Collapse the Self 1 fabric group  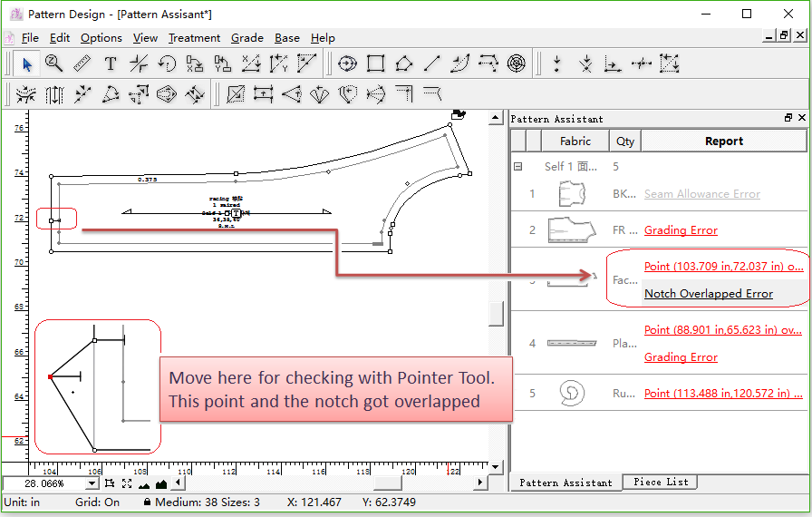tap(518, 167)
